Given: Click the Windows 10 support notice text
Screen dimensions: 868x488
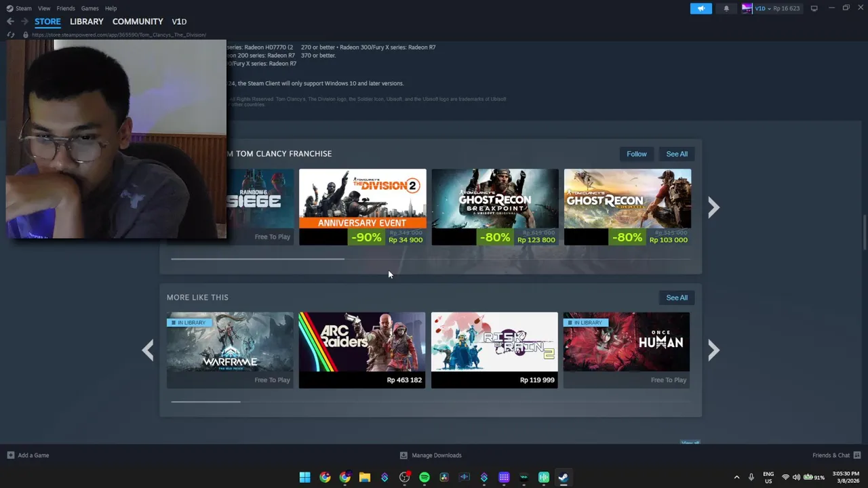Looking at the screenshot, I should tap(316, 83).
